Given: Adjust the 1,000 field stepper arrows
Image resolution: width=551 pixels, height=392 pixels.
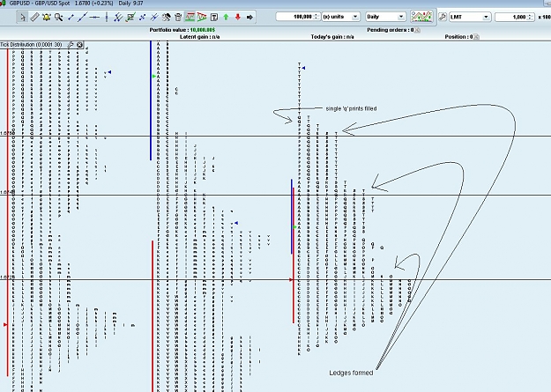Looking at the screenshot, I should (530, 17).
